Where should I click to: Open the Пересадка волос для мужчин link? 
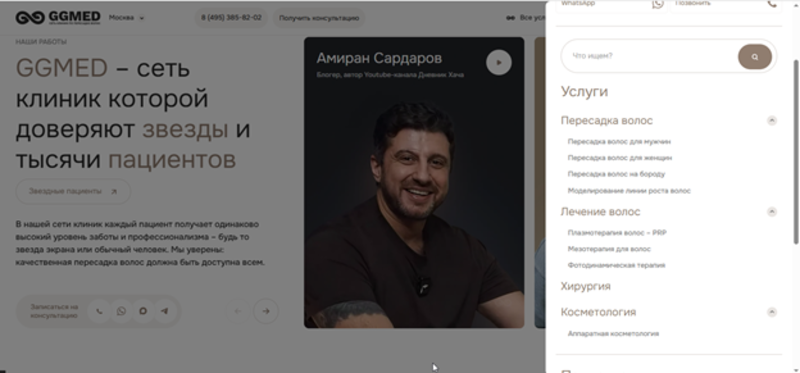pyautogui.click(x=619, y=141)
